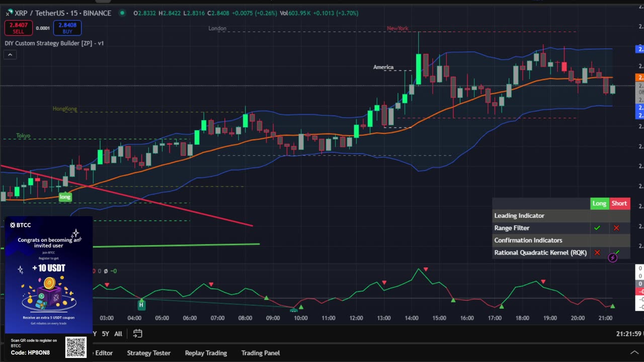Click the green H marker on oscillator
The height and width of the screenshot is (362, 644).
click(x=141, y=304)
